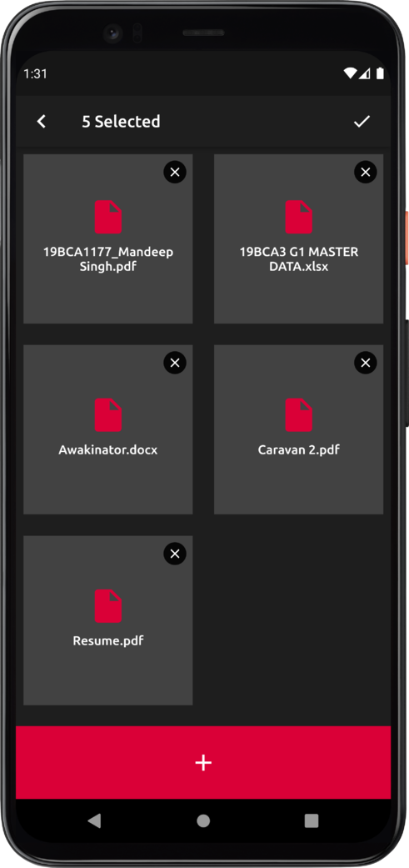Tap the 5 Selected title
Screen dimensions: 409x868
[x=121, y=122]
